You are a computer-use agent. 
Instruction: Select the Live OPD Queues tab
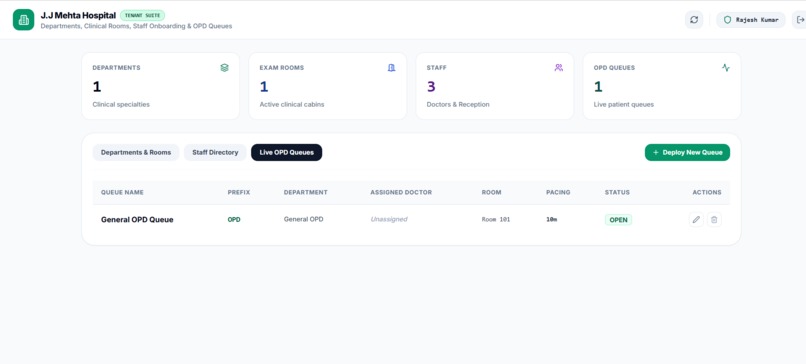pos(286,152)
